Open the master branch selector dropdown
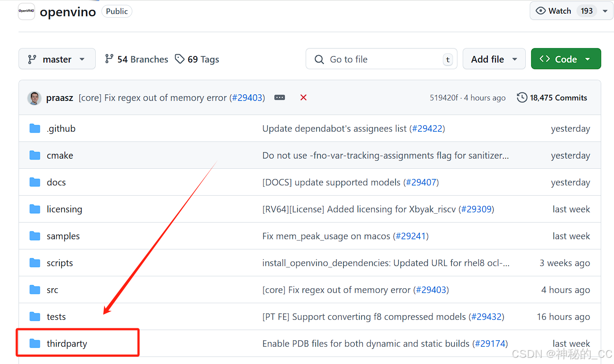This screenshot has width=614, height=364. [x=57, y=59]
